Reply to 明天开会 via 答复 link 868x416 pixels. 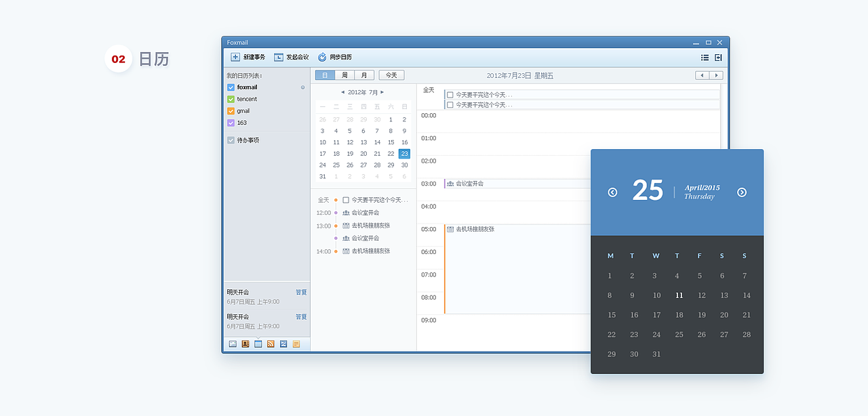(x=301, y=292)
